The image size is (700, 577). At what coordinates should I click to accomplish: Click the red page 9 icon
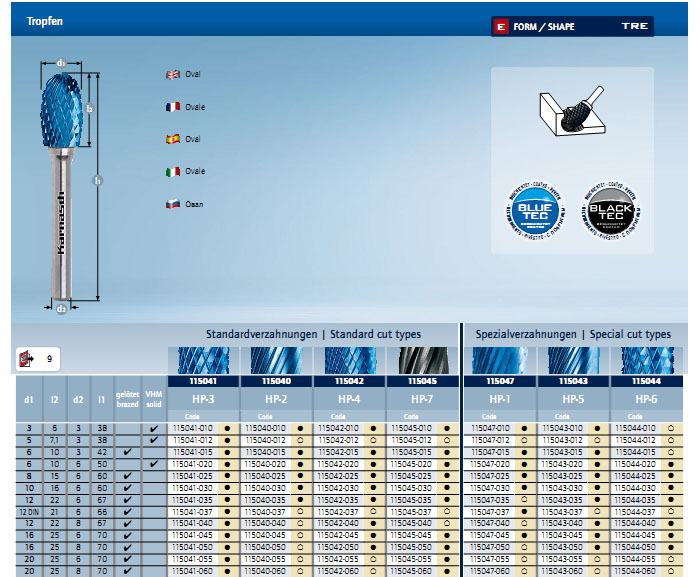pyautogui.click(x=24, y=358)
